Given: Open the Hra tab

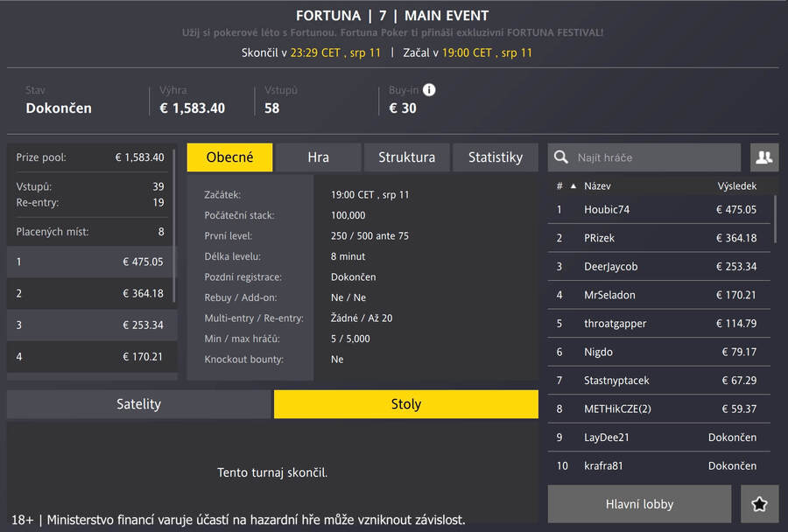Looking at the screenshot, I should [319, 157].
